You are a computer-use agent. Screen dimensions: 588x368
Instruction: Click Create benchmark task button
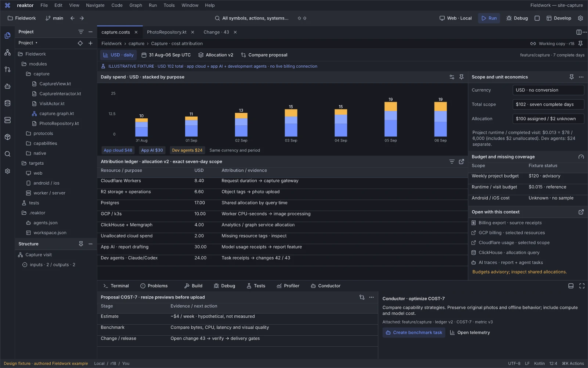(414, 332)
